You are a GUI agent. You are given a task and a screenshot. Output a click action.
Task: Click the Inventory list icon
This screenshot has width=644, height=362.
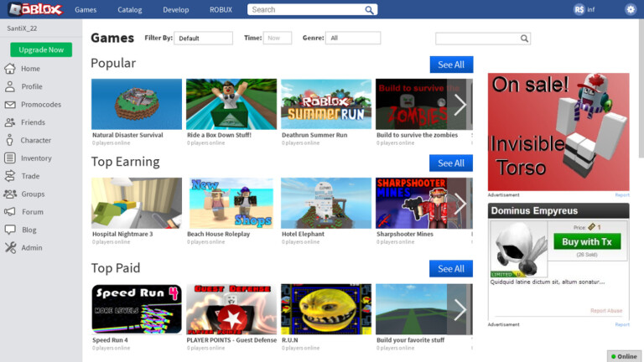10,158
